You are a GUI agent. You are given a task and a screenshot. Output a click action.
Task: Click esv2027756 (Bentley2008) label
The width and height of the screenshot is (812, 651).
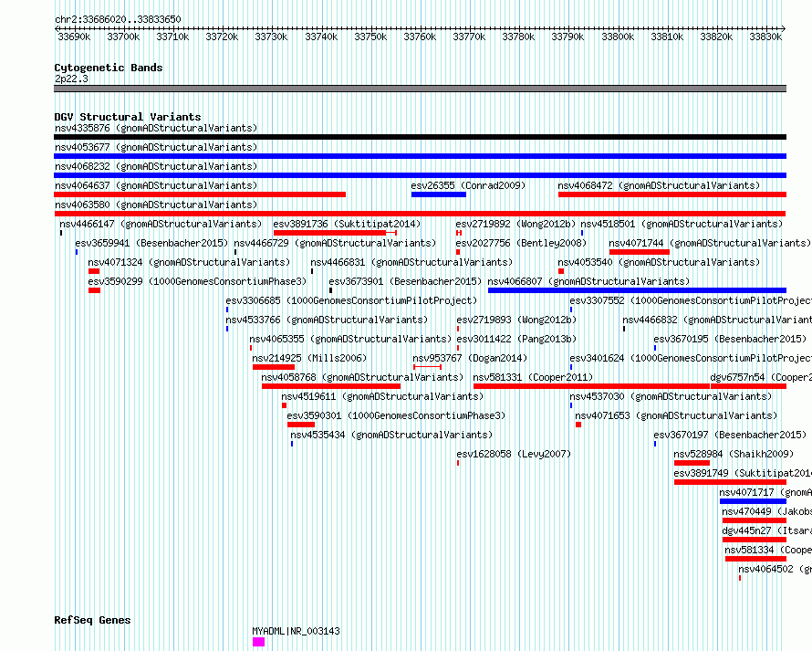[521, 243]
